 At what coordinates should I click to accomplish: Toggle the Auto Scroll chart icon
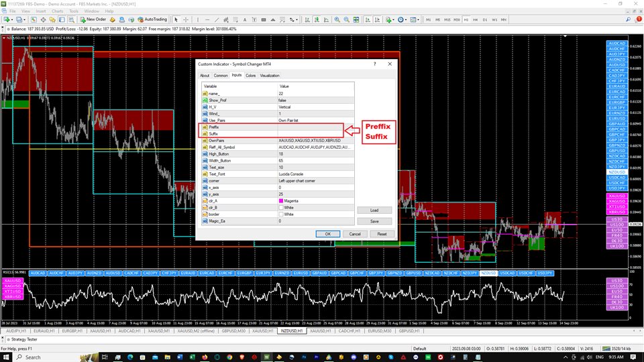click(368, 19)
